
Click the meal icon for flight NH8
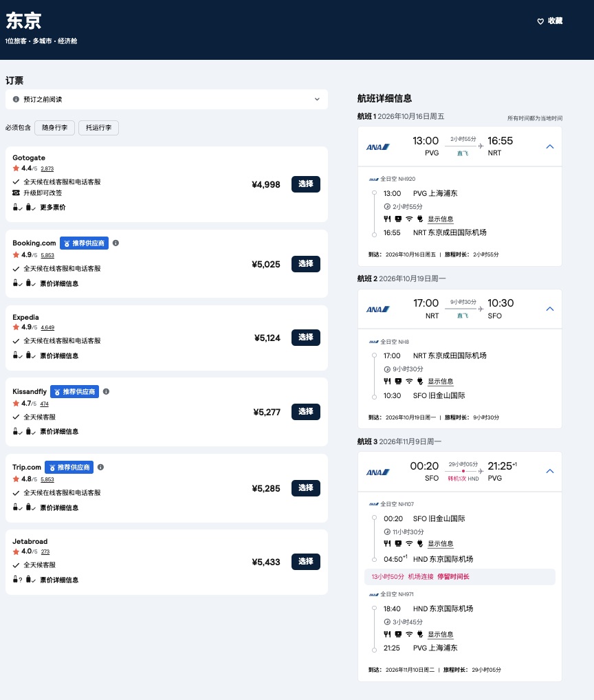tap(387, 381)
